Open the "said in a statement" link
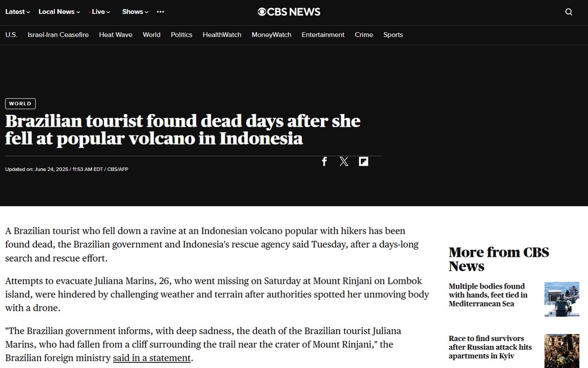This screenshot has height=368, width=588. (x=152, y=358)
